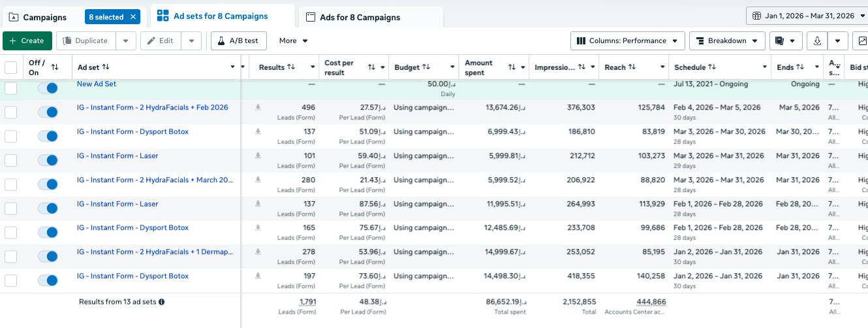This screenshot has width=868, height=328.
Task: Click the 1,791 total results value
Action: [x=307, y=302]
